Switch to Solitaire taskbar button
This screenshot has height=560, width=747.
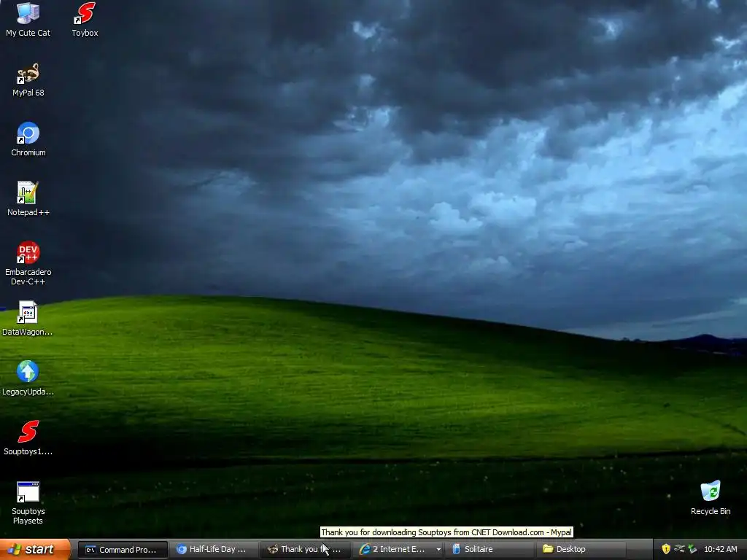489,550
